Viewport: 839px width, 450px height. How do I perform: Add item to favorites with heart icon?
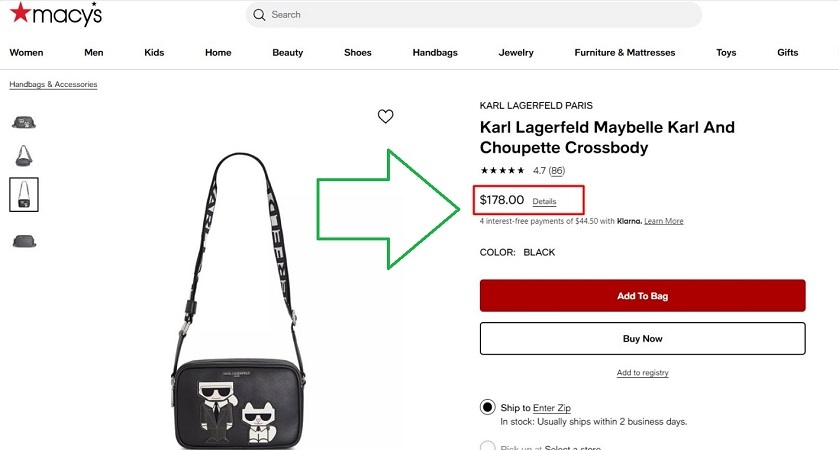coord(386,116)
